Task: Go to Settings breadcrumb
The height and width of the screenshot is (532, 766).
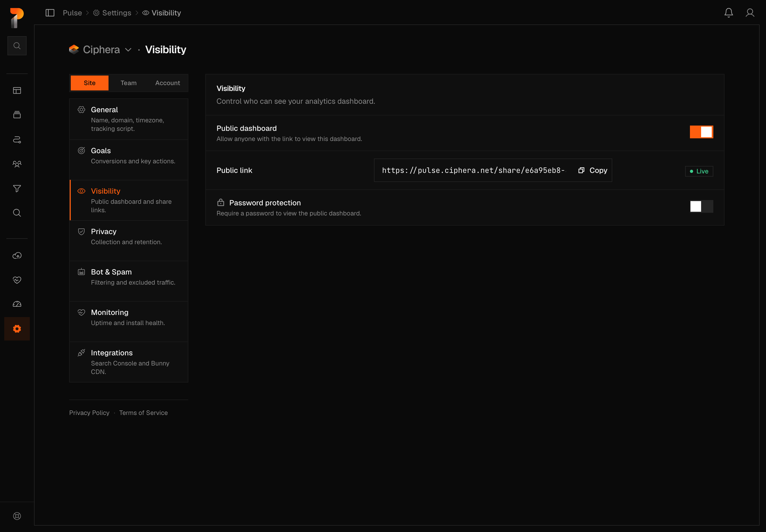Action: tap(112, 13)
